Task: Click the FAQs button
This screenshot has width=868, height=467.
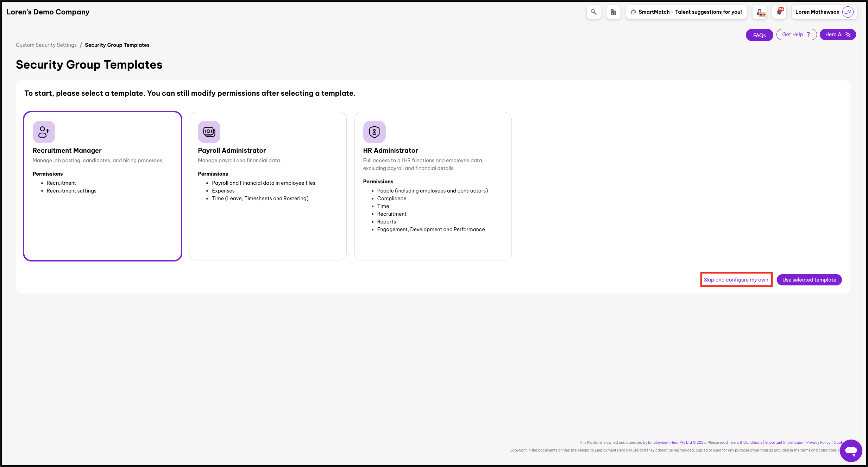Action: tap(759, 35)
